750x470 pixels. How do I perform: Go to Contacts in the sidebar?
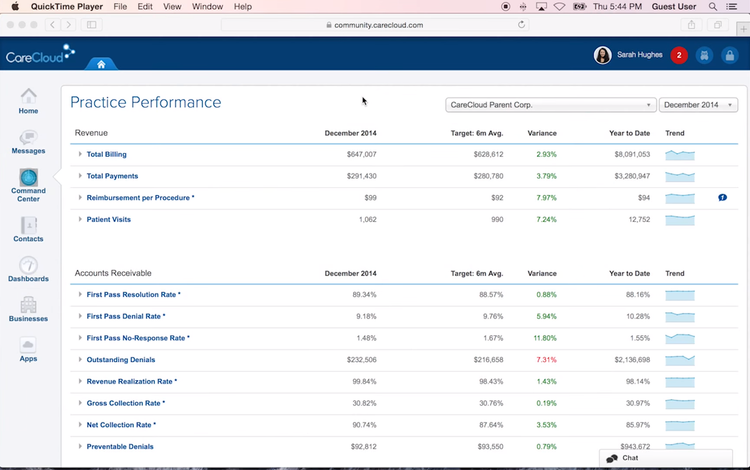(28, 229)
